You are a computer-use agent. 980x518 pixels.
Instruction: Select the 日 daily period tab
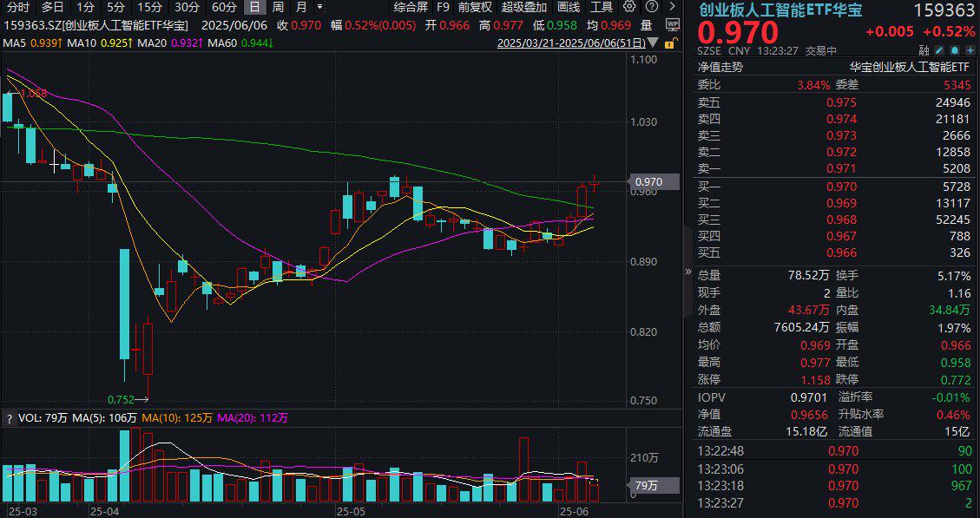[x=253, y=8]
